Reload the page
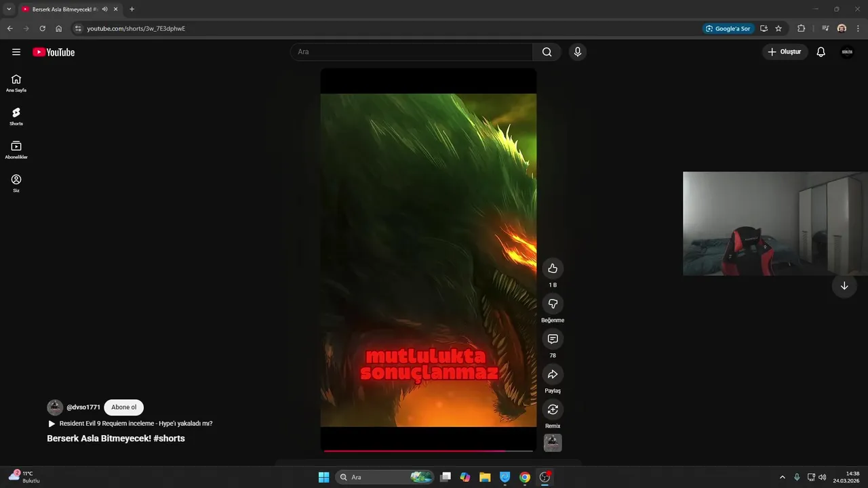The image size is (868, 488). [x=42, y=28]
